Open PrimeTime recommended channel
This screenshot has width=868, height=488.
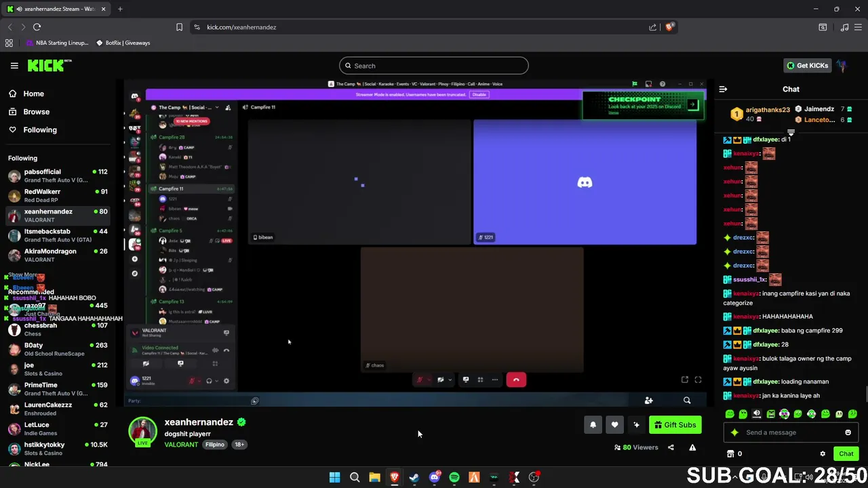[58, 389]
